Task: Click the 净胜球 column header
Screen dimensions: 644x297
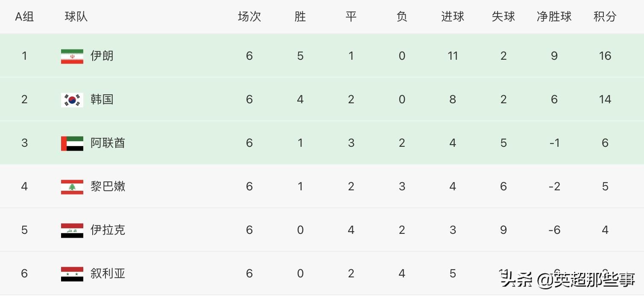Action: tap(554, 17)
